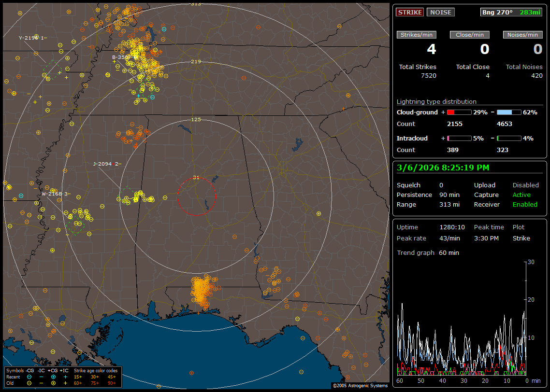This screenshot has height=392, width=550.
Task: Click the Old -IC yellow dash symbol
Action: (x=42, y=383)
